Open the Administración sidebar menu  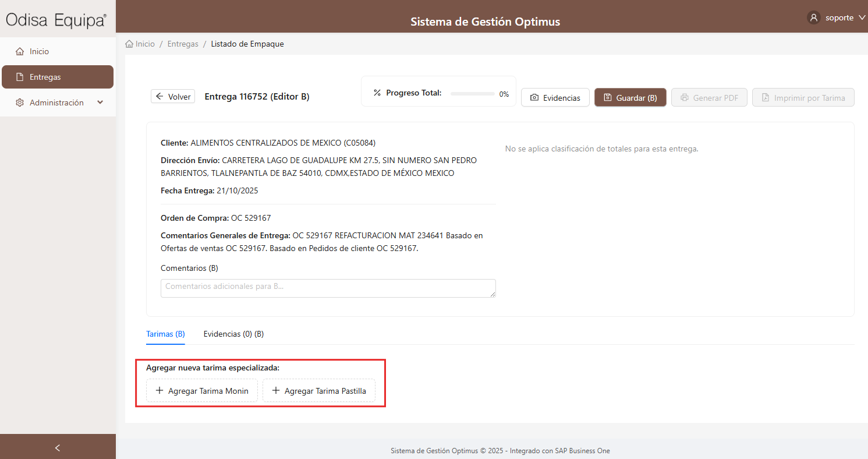point(58,103)
